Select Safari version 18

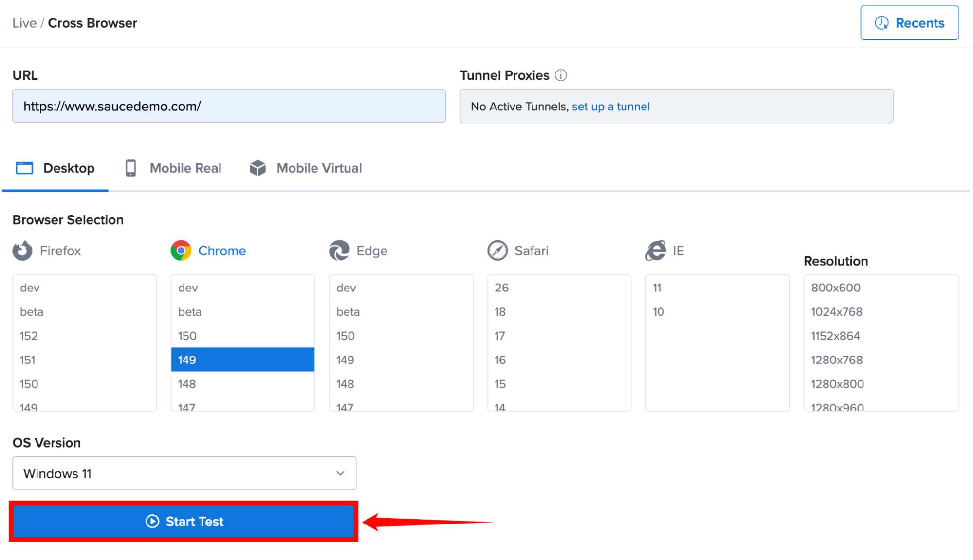tap(559, 312)
